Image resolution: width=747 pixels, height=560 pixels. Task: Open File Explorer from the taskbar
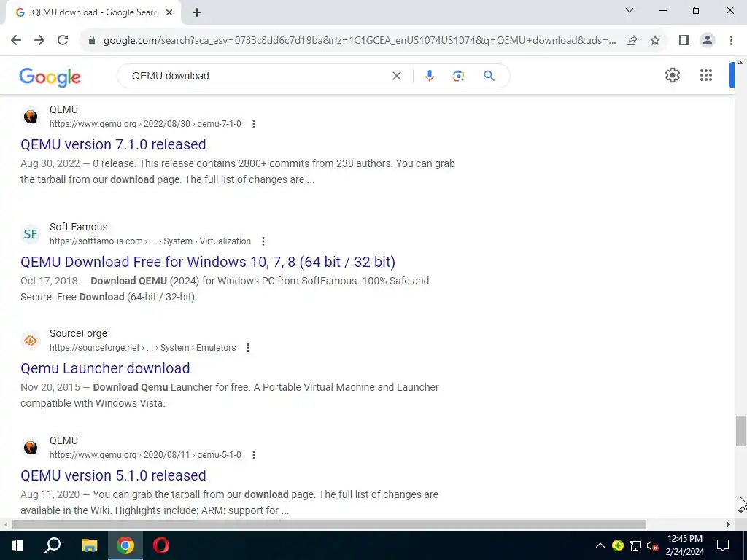click(x=89, y=545)
